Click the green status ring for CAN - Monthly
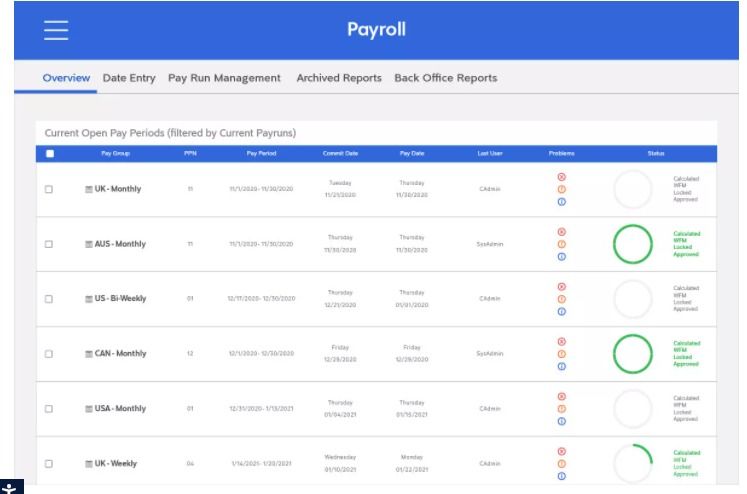 click(633, 354)
